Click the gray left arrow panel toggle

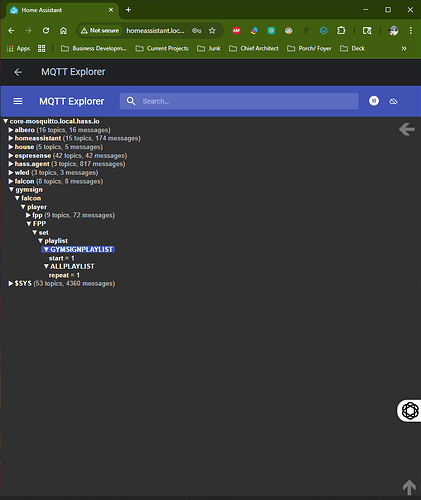[x=407, y=129]
